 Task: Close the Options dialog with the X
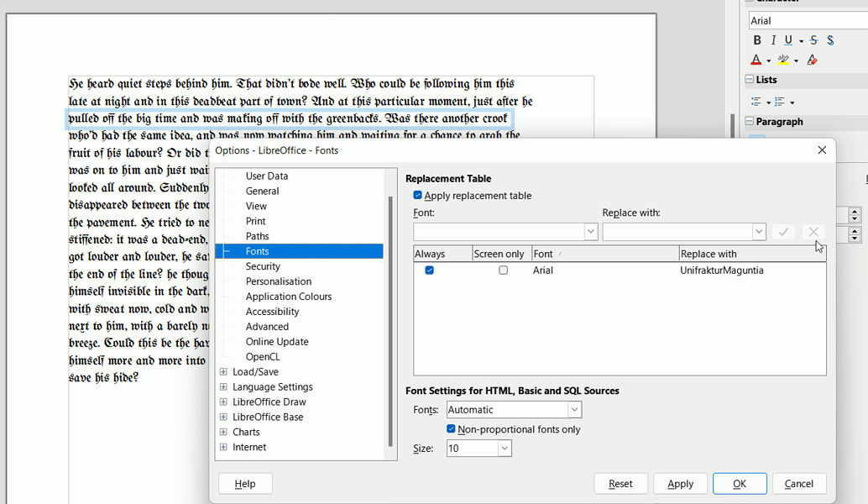[822, 150]
